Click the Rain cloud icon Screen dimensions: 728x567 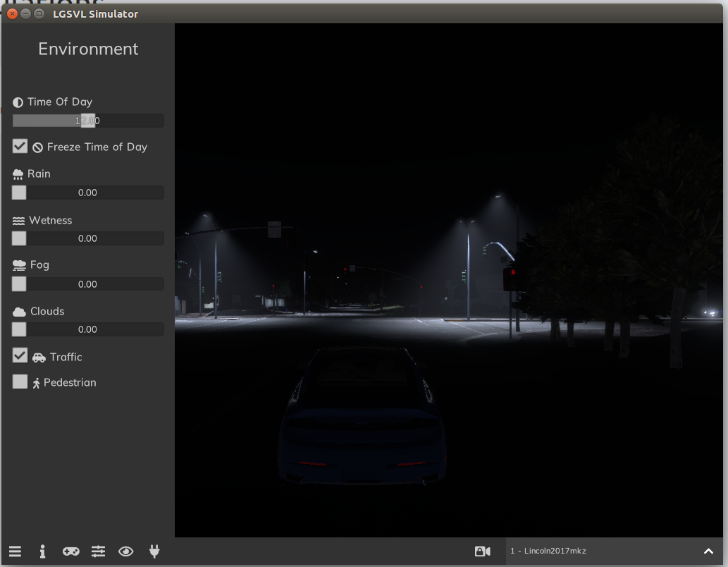point(18,172)
